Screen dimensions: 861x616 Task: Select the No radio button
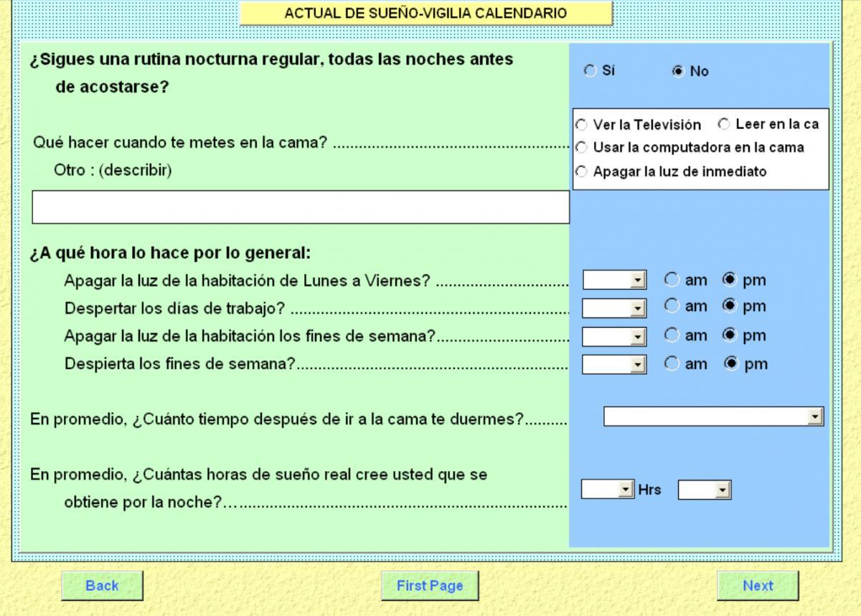tap(677, 72)
